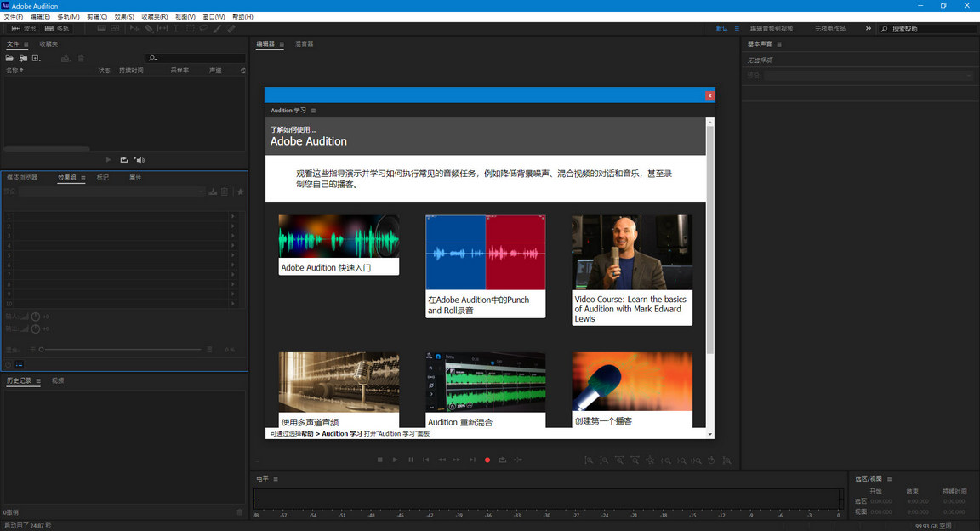Close the Audition learning dialog
This screenshot has height=531, width=980.
tap(709, 95)
